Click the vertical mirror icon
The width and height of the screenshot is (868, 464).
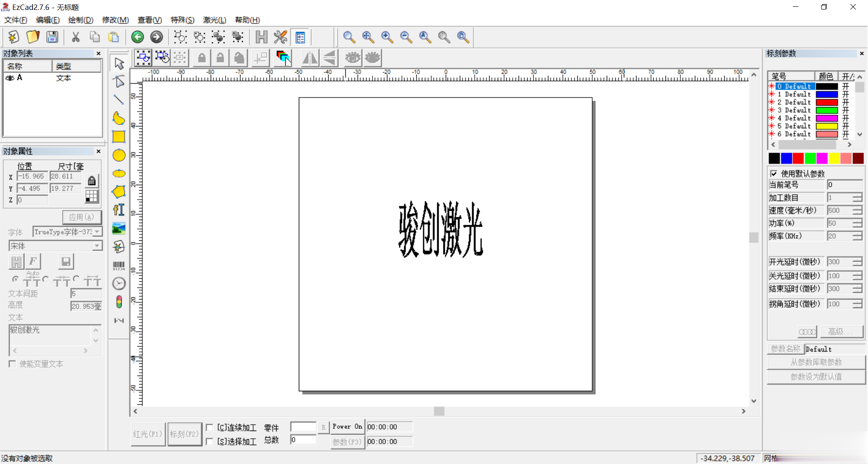pos(330,58)
